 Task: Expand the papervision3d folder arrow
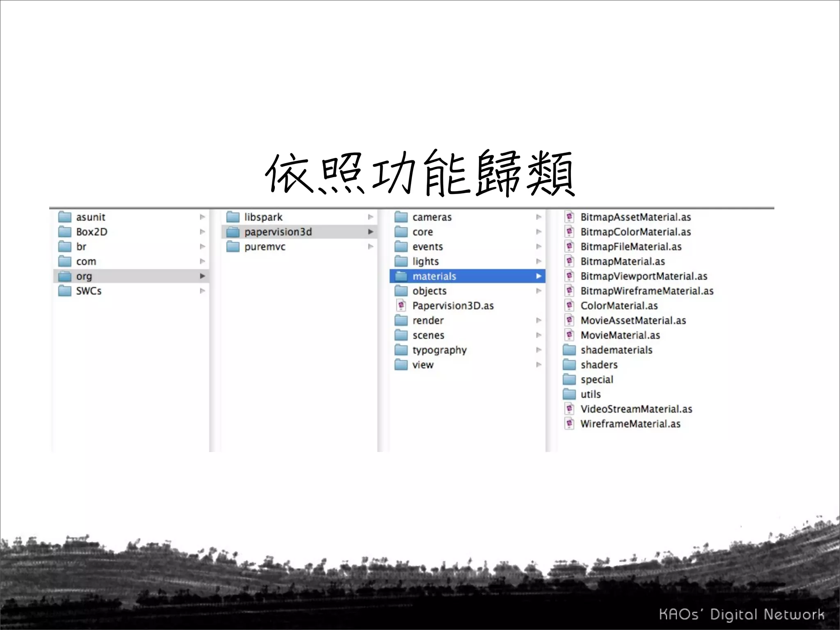(x=370, y=232)
